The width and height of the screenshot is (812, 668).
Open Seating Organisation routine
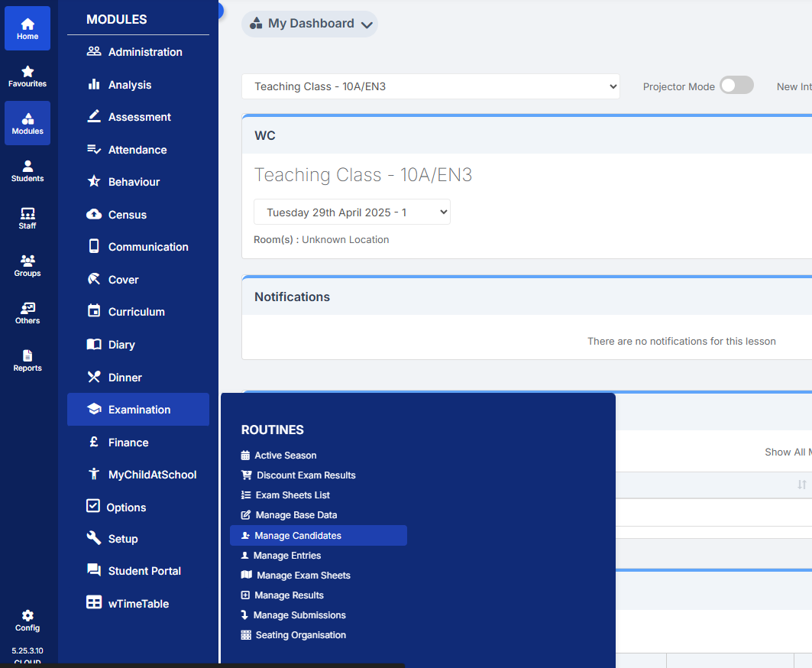pyautogui.click(x=300, y=635)
